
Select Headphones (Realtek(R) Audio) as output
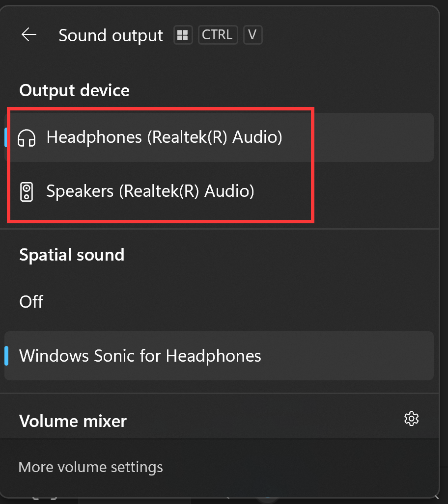[219, 137]
